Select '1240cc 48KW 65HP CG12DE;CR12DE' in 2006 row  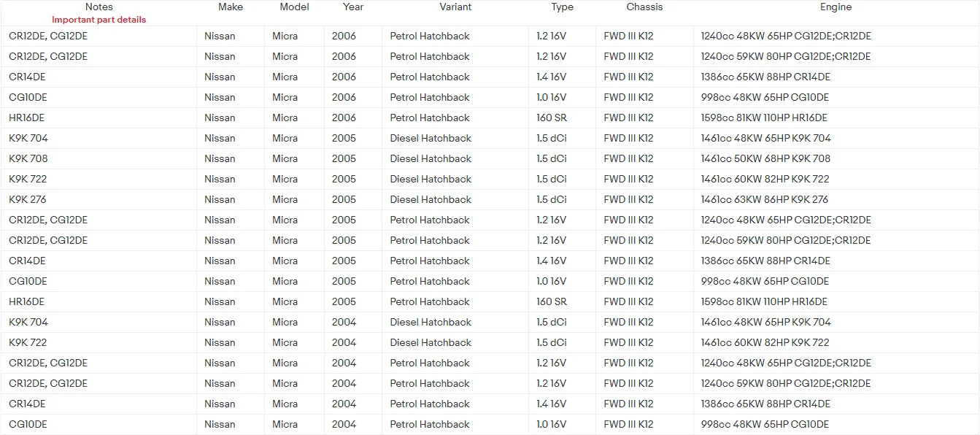(x=786, y=36)
